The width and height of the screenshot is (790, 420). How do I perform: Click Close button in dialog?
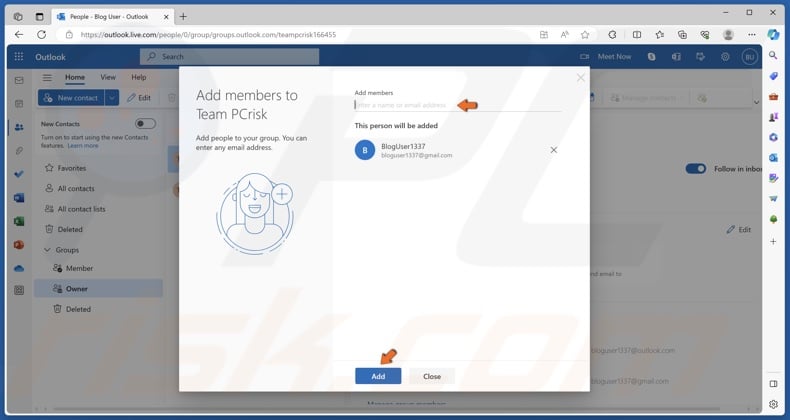[432, 376]
